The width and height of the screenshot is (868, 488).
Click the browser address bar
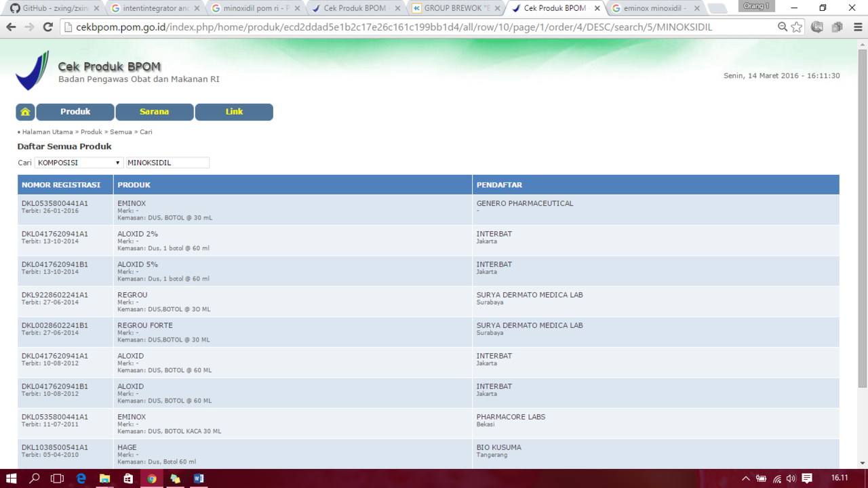(420, 27)
